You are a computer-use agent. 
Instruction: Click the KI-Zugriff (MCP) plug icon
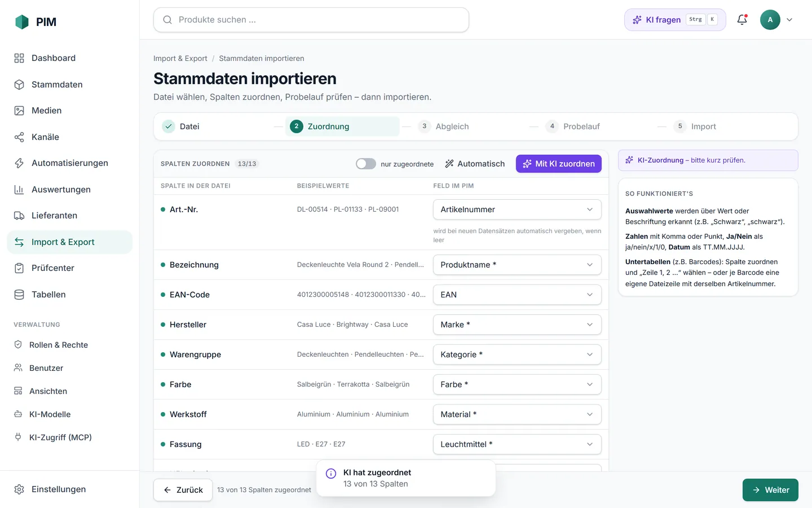(x=18, y=437)
